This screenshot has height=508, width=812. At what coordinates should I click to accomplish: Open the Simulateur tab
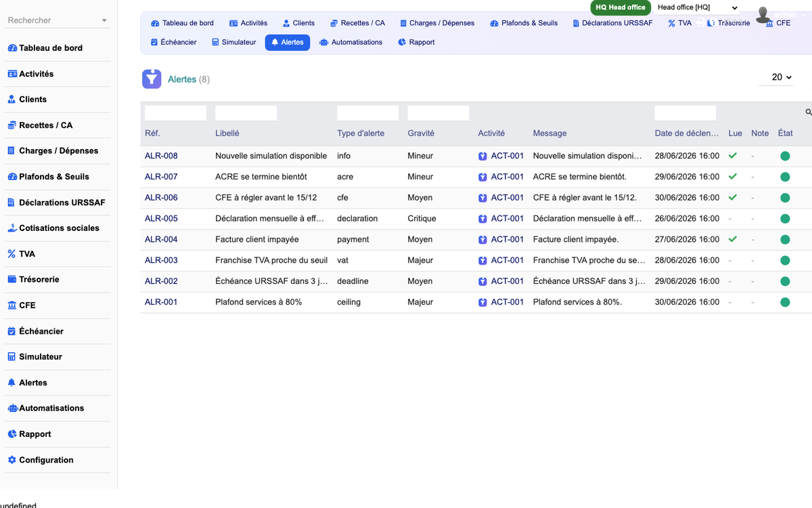(x=233, y=42)
